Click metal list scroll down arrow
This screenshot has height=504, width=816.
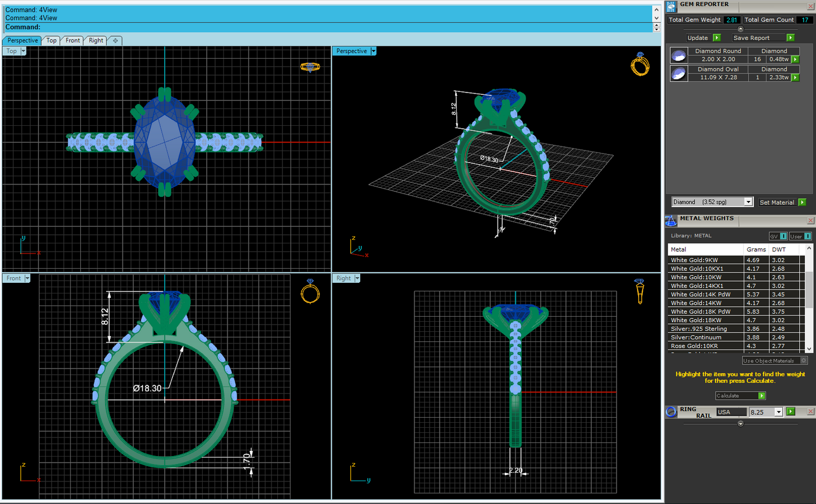(809, 349)
